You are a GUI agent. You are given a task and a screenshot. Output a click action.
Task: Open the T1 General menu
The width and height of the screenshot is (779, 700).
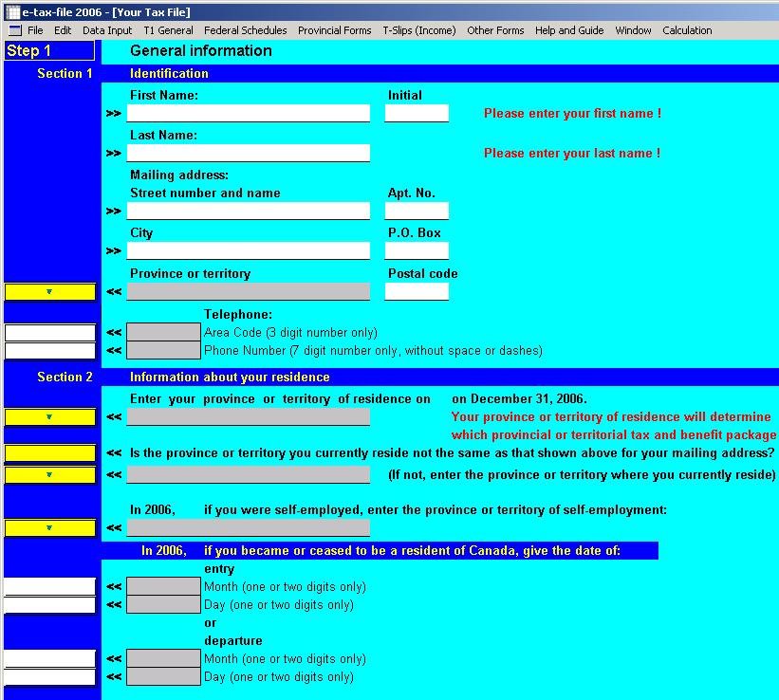[x=168, y=30]
